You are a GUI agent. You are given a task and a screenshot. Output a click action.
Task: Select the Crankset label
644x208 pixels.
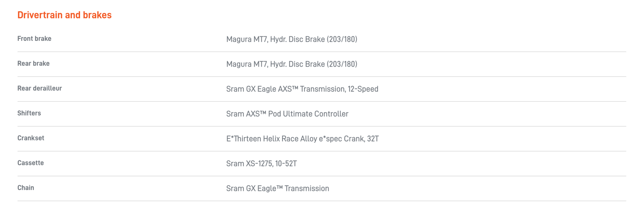(31, 138)
